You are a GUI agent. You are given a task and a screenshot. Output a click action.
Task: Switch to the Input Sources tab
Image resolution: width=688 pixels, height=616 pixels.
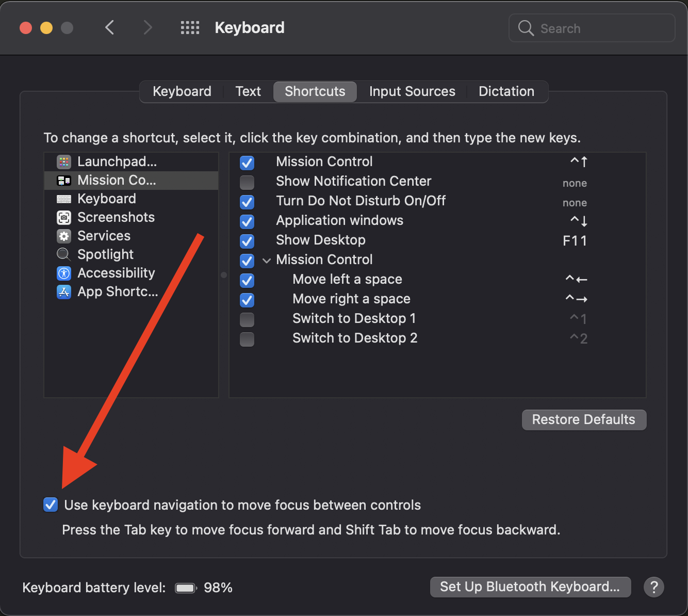click(x=412, y=92)
